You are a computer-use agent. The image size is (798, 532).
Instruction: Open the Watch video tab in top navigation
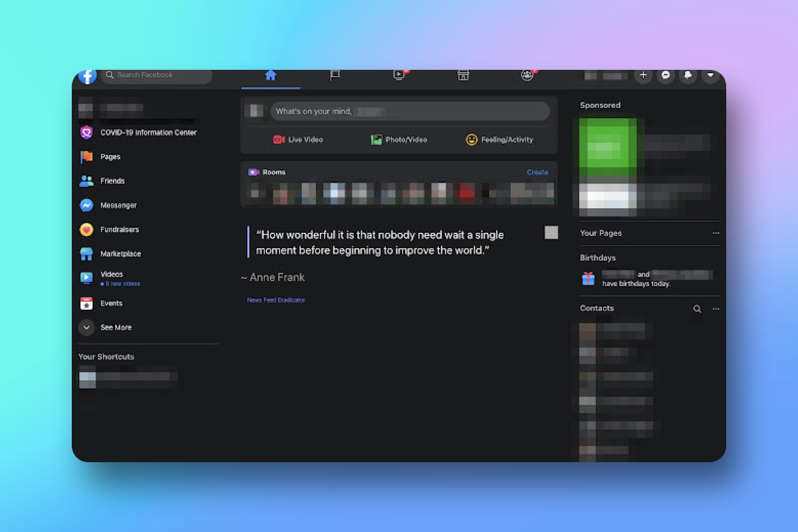[x=399, y=75]
